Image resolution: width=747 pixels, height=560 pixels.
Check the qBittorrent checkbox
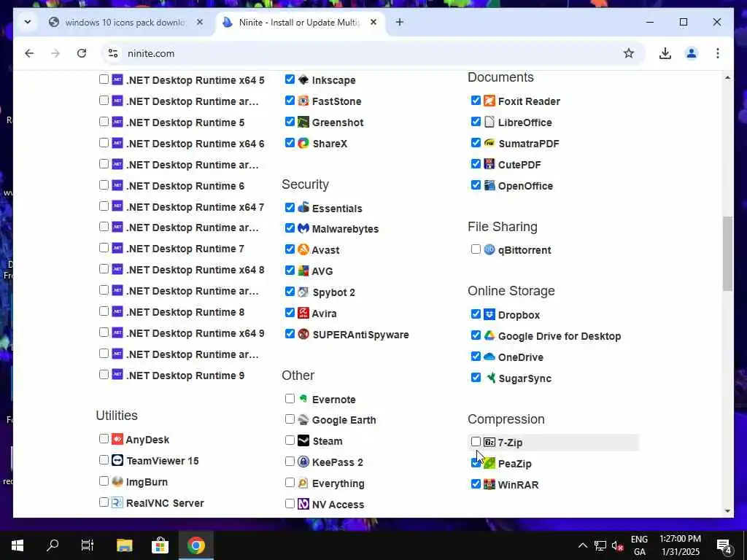(476, 249)
